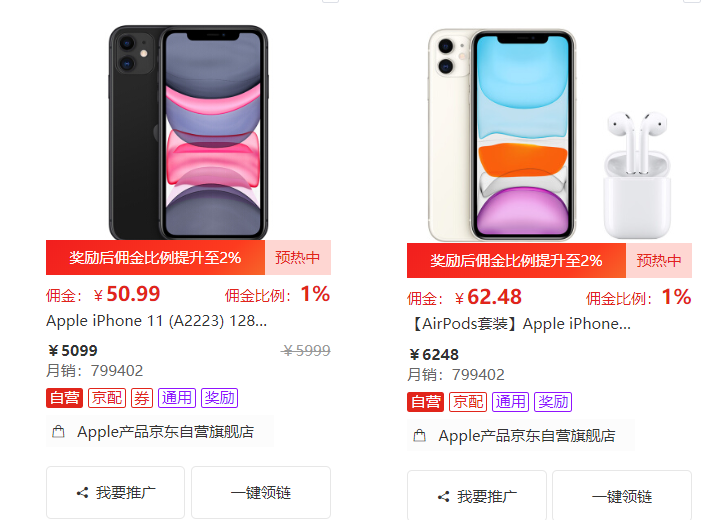Click the black iPhone 11 product image
Screen dimensions: 728x520
coord(188,133)
